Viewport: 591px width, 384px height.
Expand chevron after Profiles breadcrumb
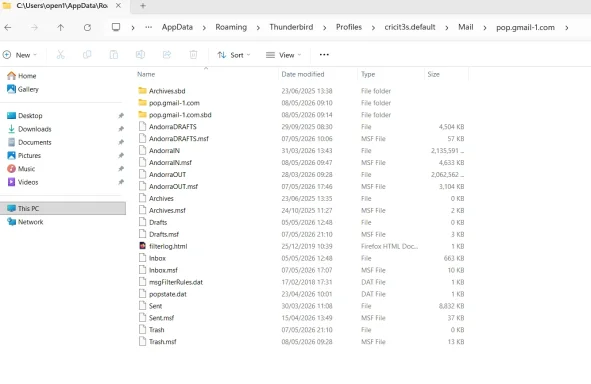373,28
